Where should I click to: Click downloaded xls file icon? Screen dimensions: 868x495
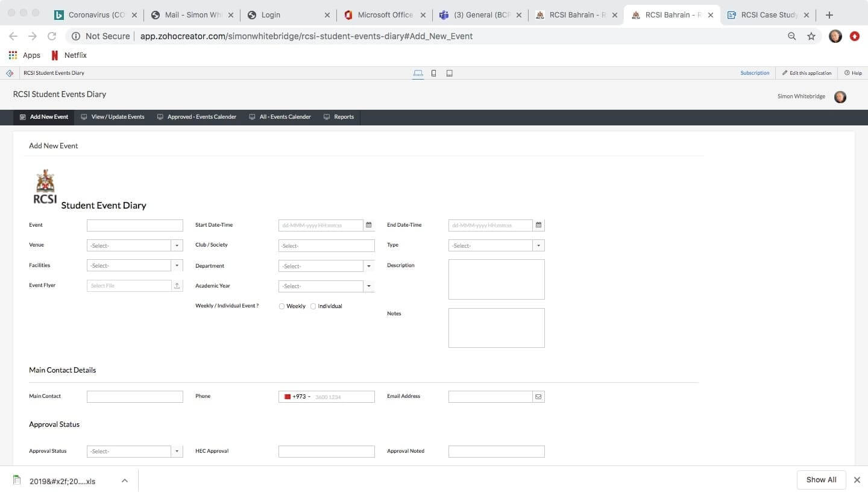[x=17, y=481]
